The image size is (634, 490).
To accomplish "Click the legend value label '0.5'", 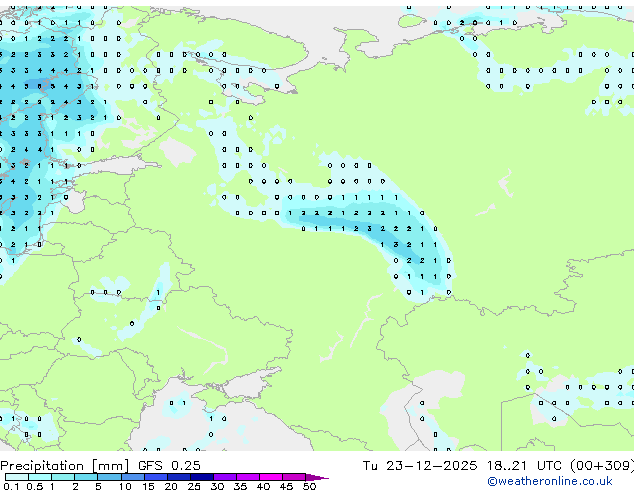I will (35, 486).
